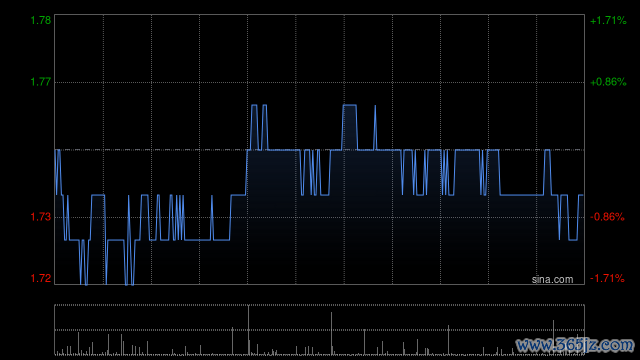Select the +0.86% percentage label
640x360 pixels.
pos(608,82)
